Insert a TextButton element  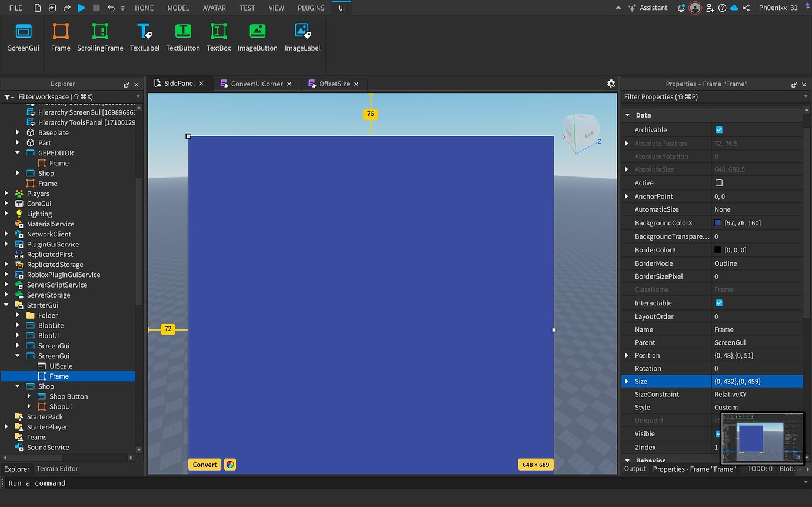click(x=183, y=38)
